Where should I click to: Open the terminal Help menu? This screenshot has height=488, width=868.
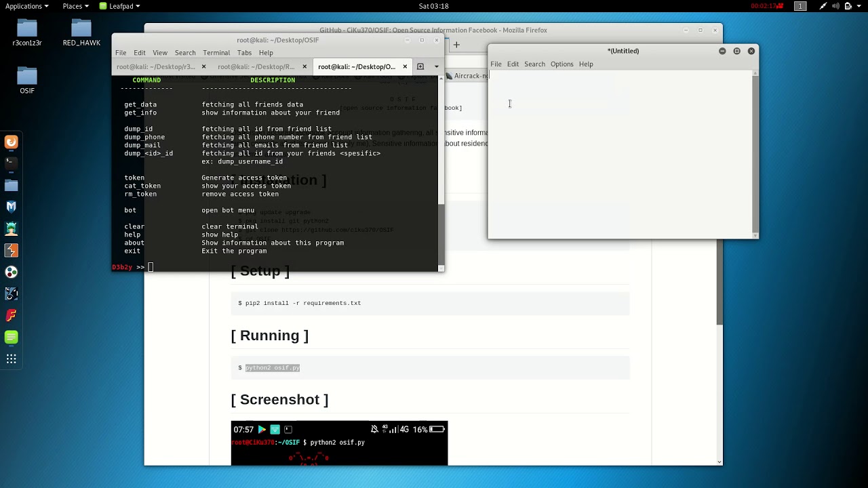pyautogui.click(x=266, y=53)
